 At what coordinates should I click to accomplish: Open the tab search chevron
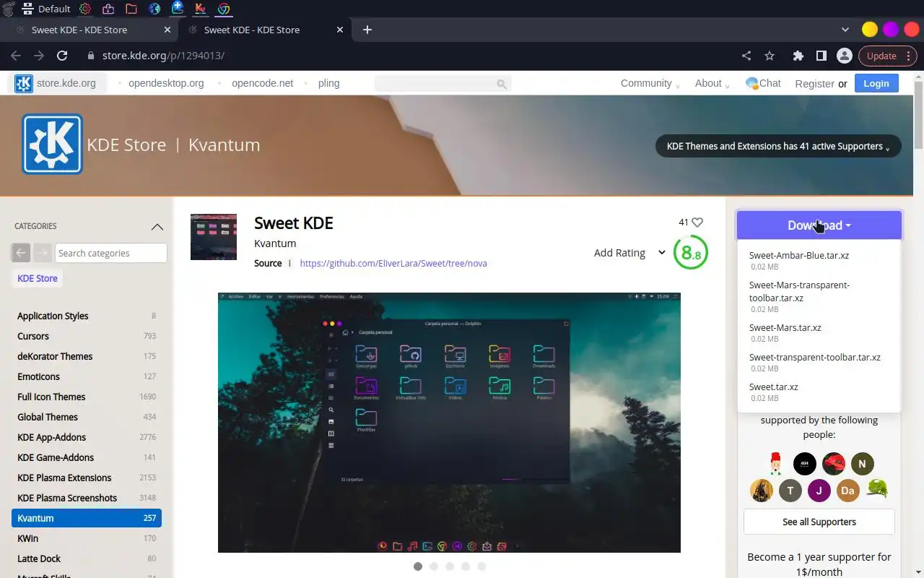click(845, 30)
